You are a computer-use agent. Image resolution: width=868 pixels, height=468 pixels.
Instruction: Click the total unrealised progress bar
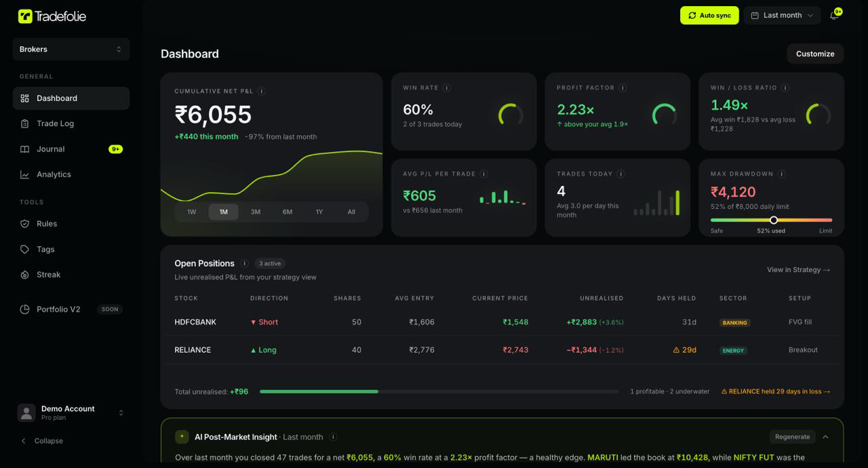(x=439, y=391)
